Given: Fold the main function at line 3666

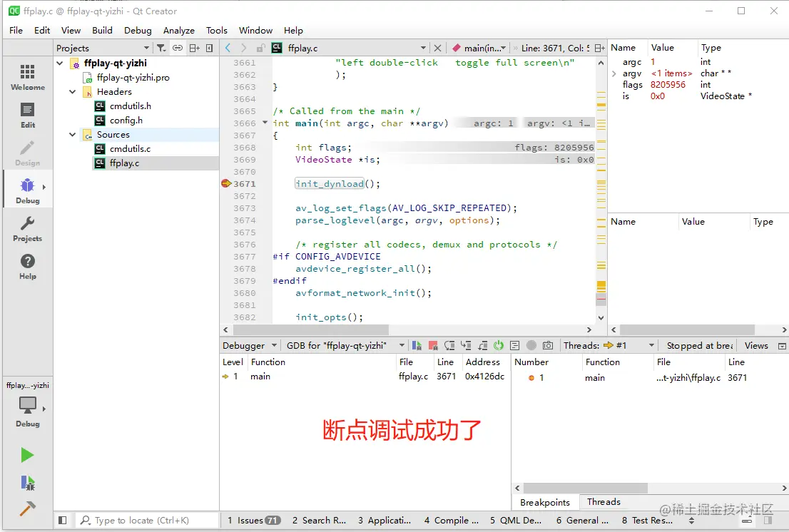Looking at the screenshot, I should click(x=265, y=123).
